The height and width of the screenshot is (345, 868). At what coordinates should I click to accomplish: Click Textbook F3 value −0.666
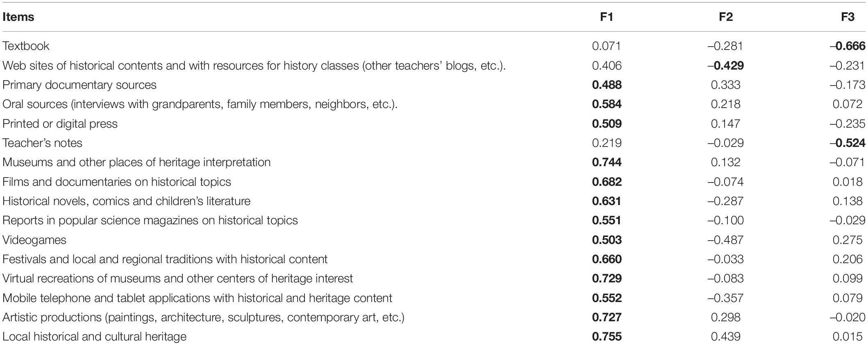[848, 46]
